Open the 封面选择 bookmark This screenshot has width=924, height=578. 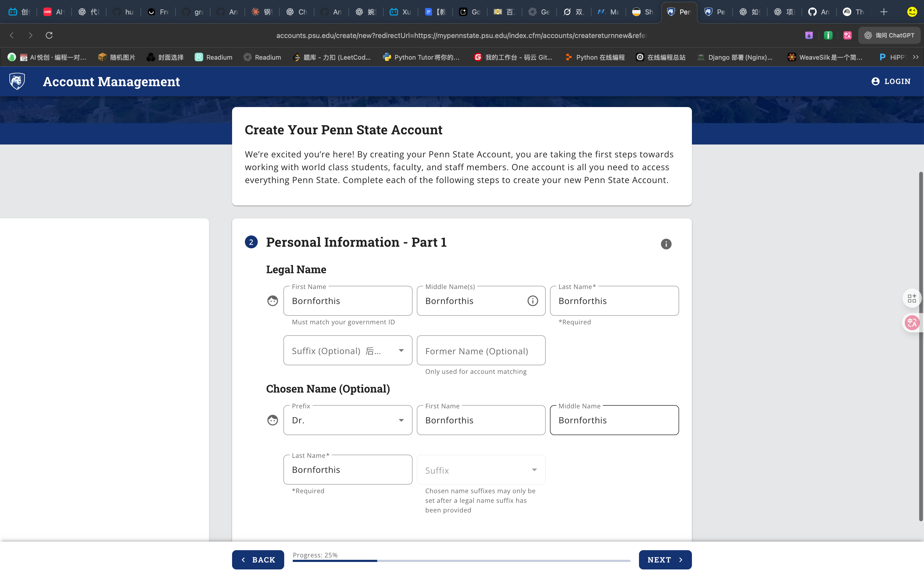coord(165,57)
